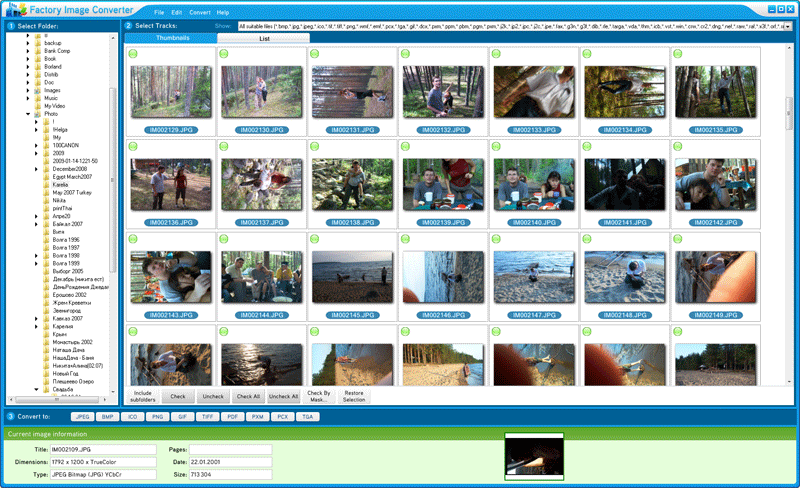Toggle check mark on IM002139.JPG
Screen dimensions: 800x488
[x=405, y=147]
